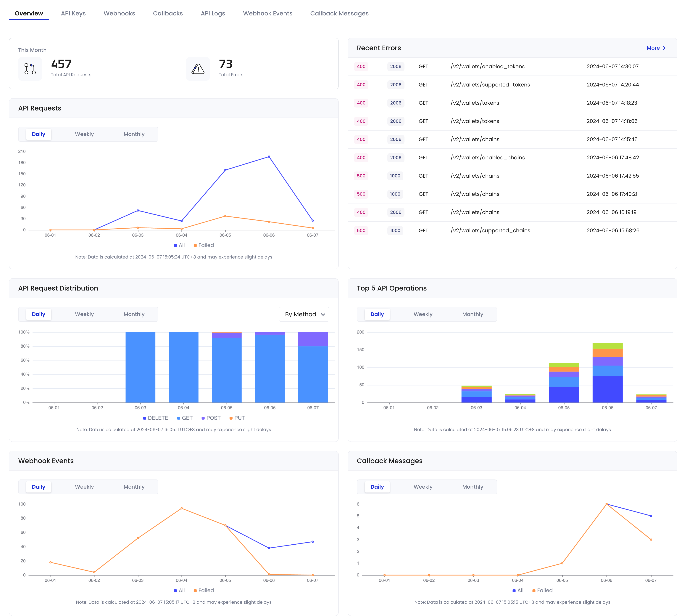
Task: Toggle the PUT legend in distribution chart
Action: [237, 418]
